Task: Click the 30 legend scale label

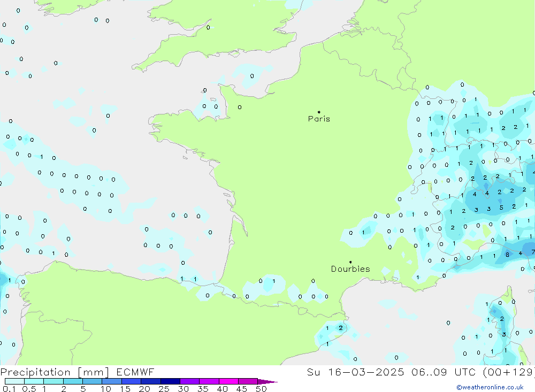Action: click(x=183, y=389)
